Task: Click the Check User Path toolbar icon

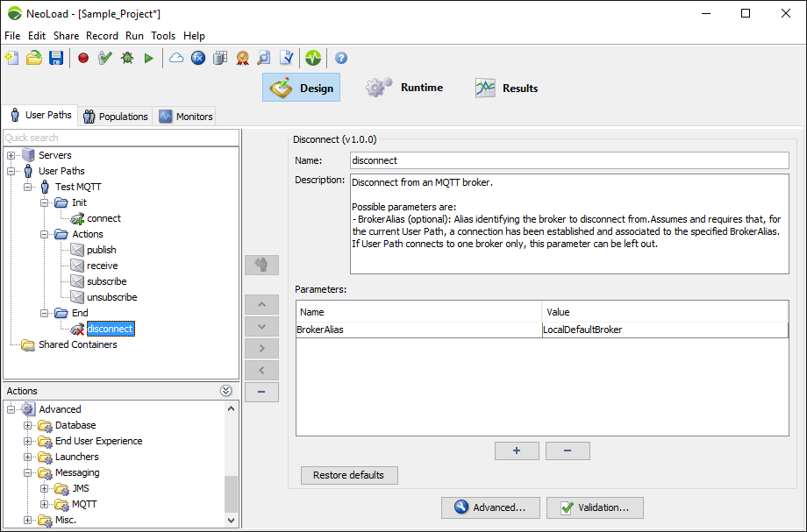Action: pyautogui.click(x=105, y=58)
